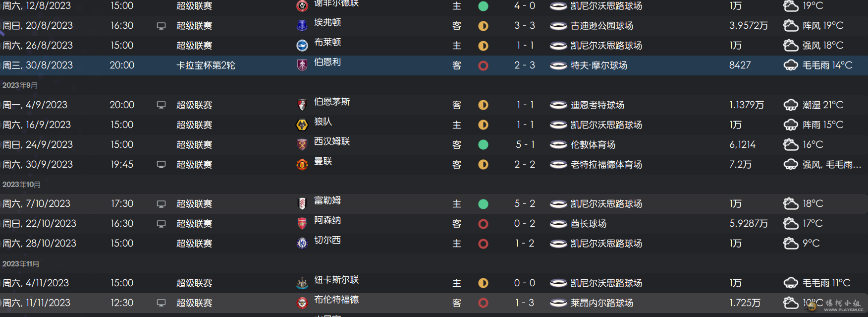Click the Everton club badge

302,25
